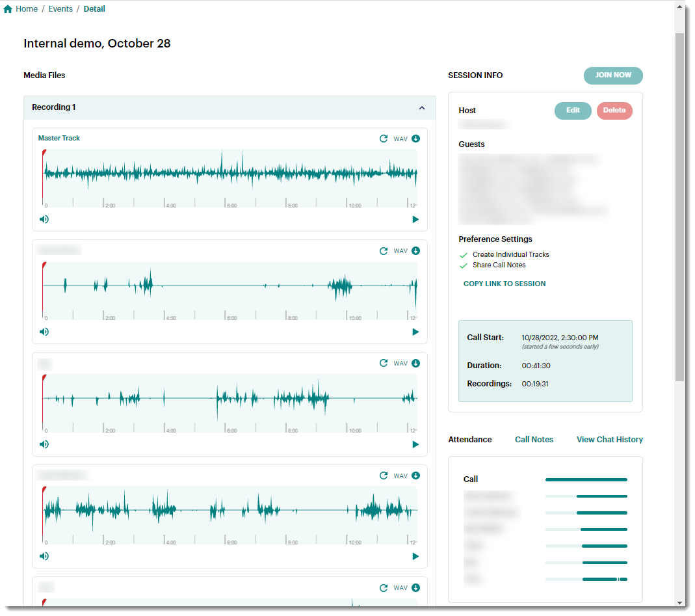The width and height of the screenshot is (695, 616).
Task: Click the JOIN NOW button
Action: (613, 75)
